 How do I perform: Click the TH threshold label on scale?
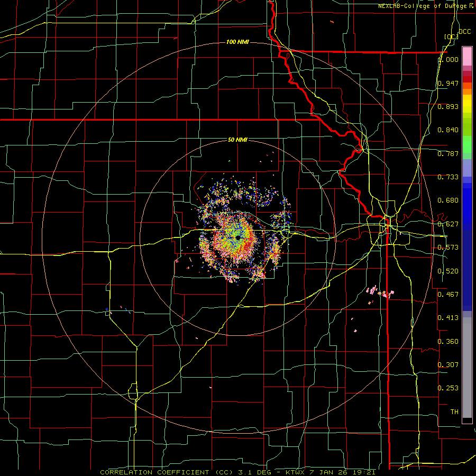pyautogui.click(x=454, y=412)
